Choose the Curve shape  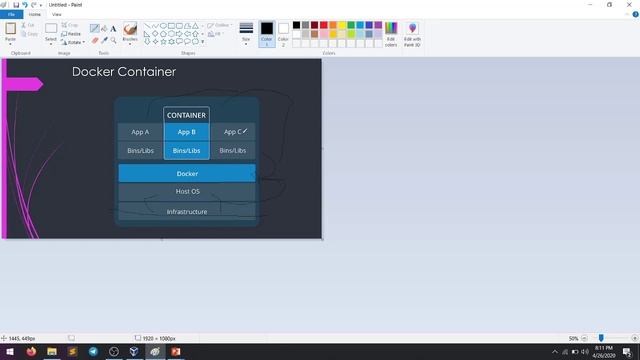[155, 26]
